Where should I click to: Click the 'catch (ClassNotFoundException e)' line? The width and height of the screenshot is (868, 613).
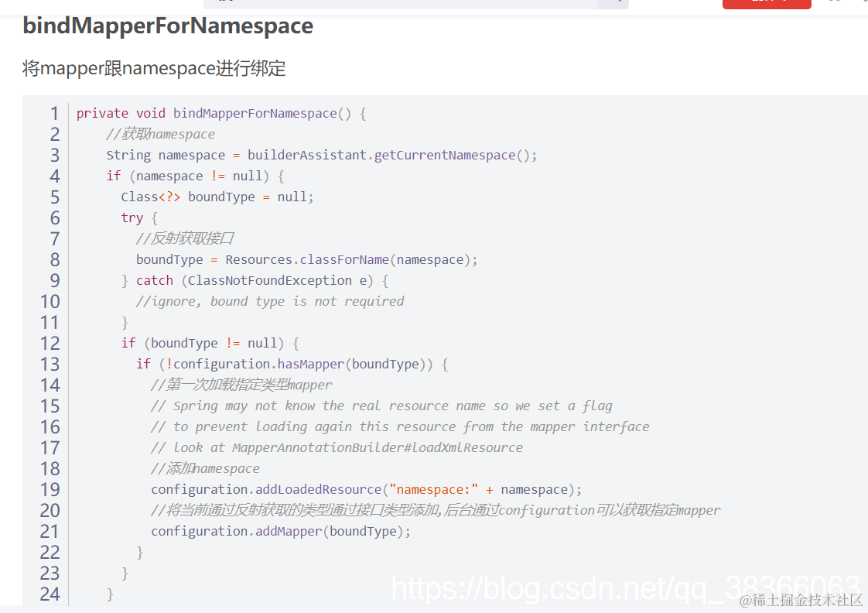(255, 281)
